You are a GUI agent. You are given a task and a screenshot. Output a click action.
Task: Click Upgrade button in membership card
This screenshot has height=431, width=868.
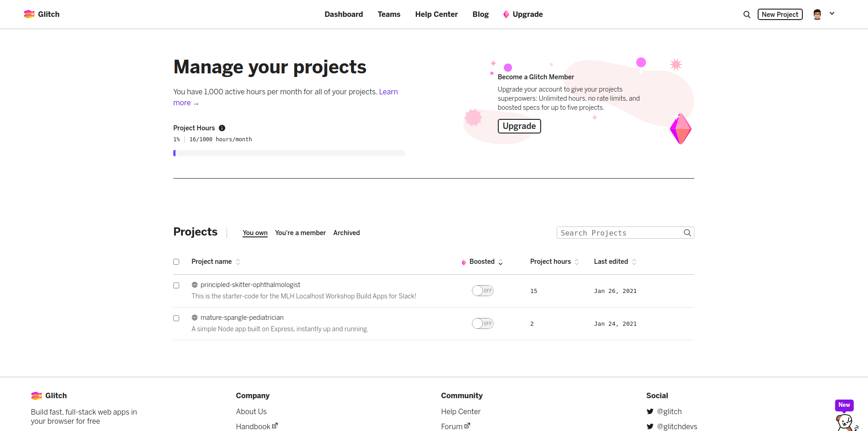pos(519,126)
